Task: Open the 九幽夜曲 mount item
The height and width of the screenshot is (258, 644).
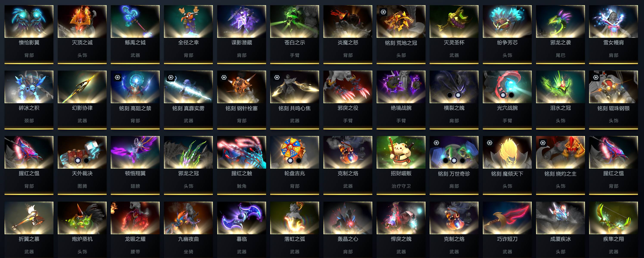Action: tap(188, 230)
